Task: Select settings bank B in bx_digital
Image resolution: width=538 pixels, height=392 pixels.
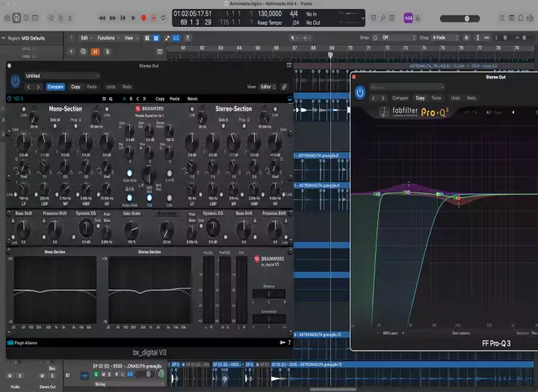Action: [131, 99]
